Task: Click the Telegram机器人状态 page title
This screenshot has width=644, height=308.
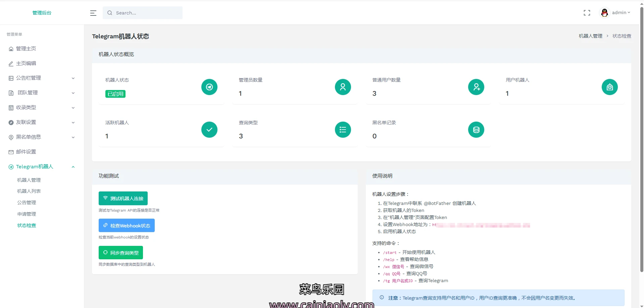Action: (x=120, y=36)
